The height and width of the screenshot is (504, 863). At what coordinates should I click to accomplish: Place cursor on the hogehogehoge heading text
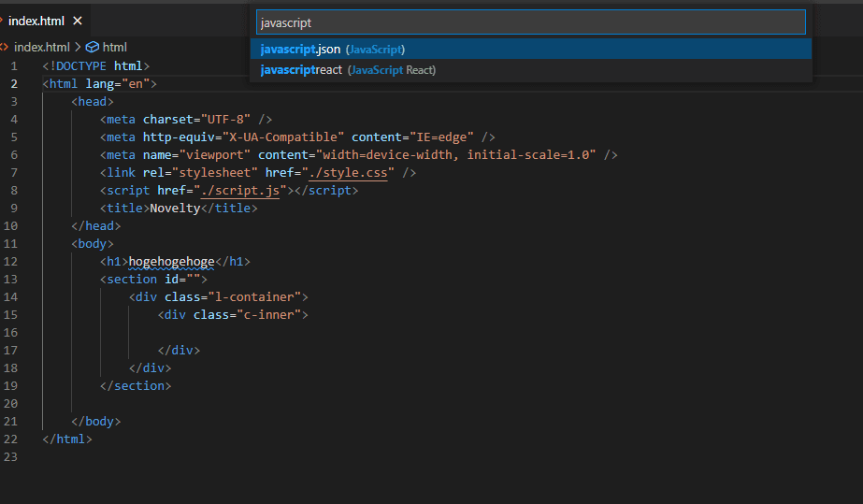click(x=171, y=261)
